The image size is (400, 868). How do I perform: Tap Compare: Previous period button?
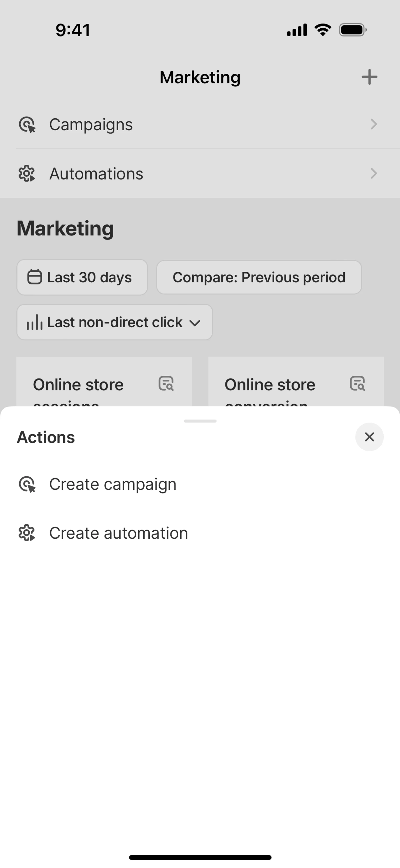(259, 277)
